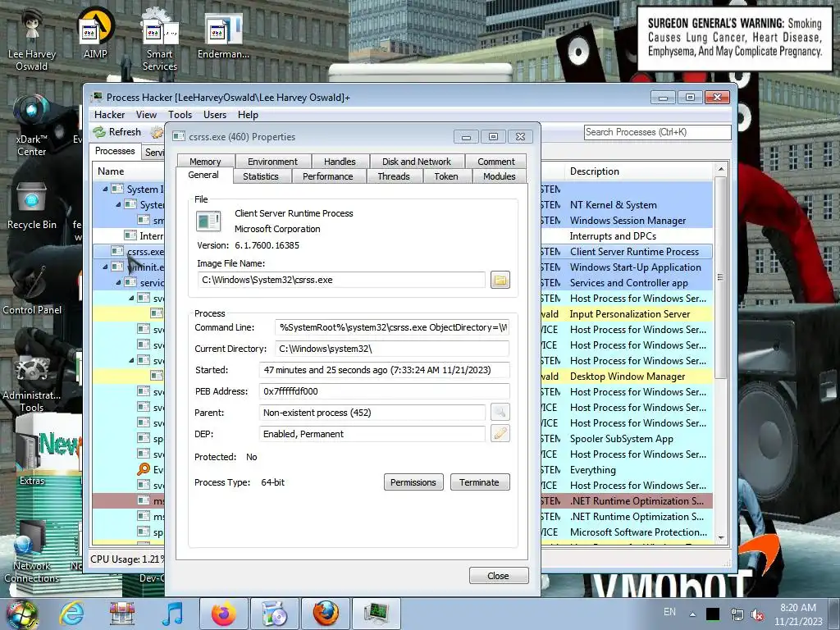The width and height of the screenshot is (840, 630).
Task: Open the Image File Name folder icon
Action: (500, 280)
